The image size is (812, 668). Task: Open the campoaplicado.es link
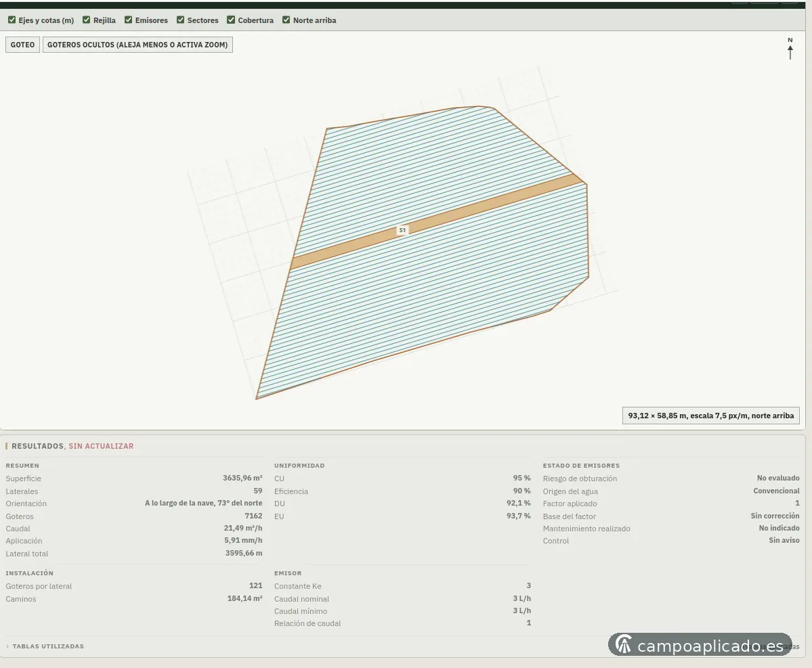pyautogui.click(x=710, y=646)
